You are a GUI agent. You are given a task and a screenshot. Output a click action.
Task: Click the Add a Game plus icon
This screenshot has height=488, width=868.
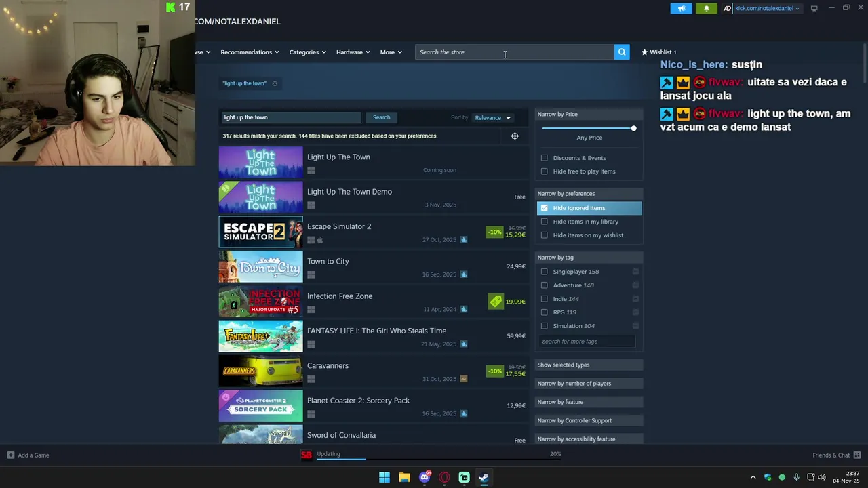[x=10, y=455]
